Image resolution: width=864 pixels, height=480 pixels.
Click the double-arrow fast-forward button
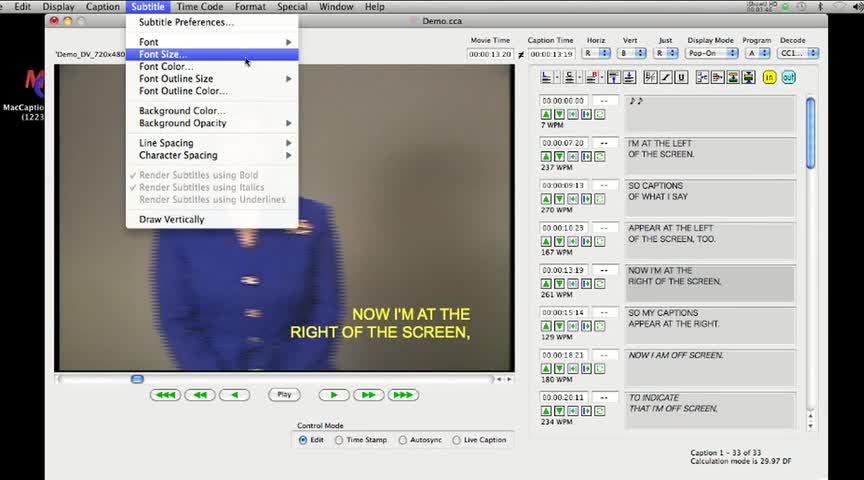[369, 395]
